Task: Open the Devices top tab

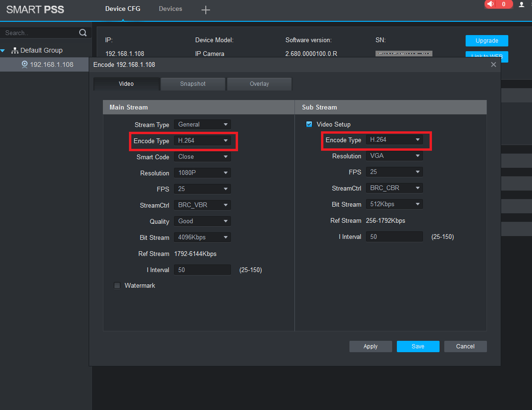Action: [x=170, y=9]
